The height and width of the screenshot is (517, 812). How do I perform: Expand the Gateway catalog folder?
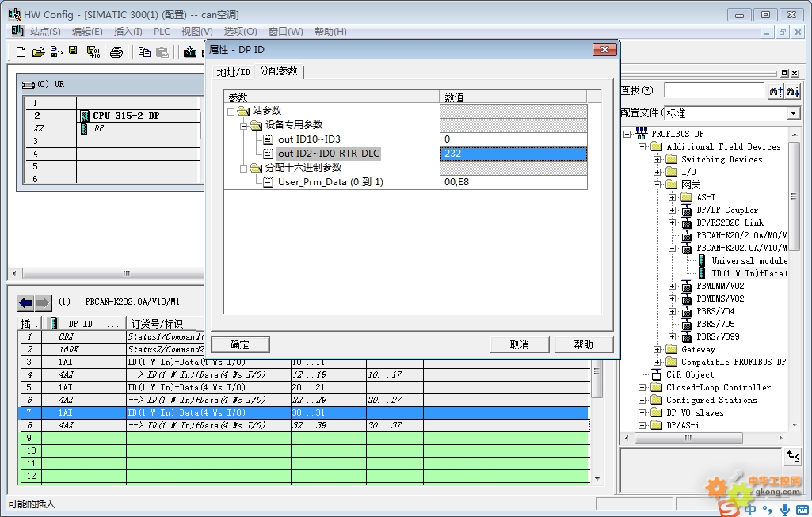tap(658, 349)
